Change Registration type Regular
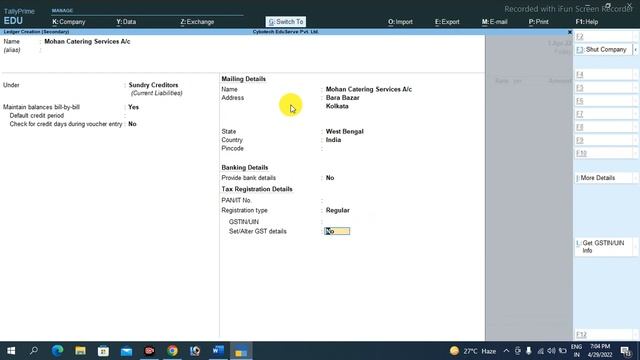Image resolution: width=640 pixels, height=360 pixels. point(338,210)
